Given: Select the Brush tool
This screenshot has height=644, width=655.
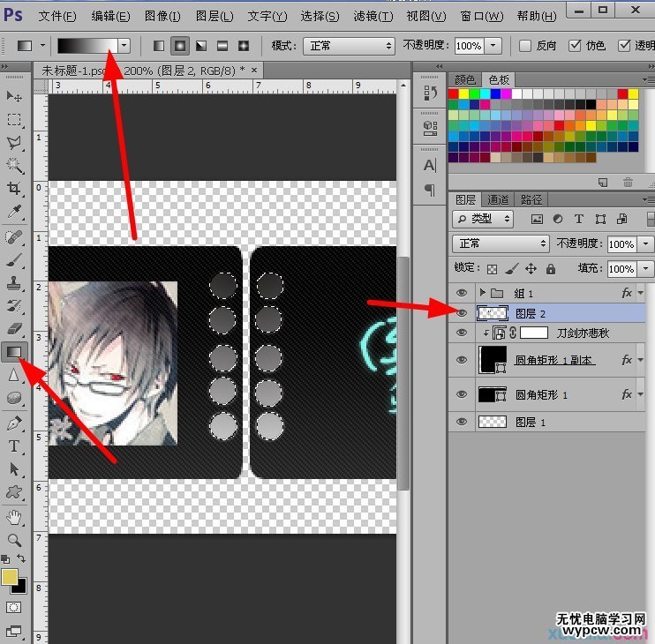Looking at the screenshot, I should coord(14,261).
